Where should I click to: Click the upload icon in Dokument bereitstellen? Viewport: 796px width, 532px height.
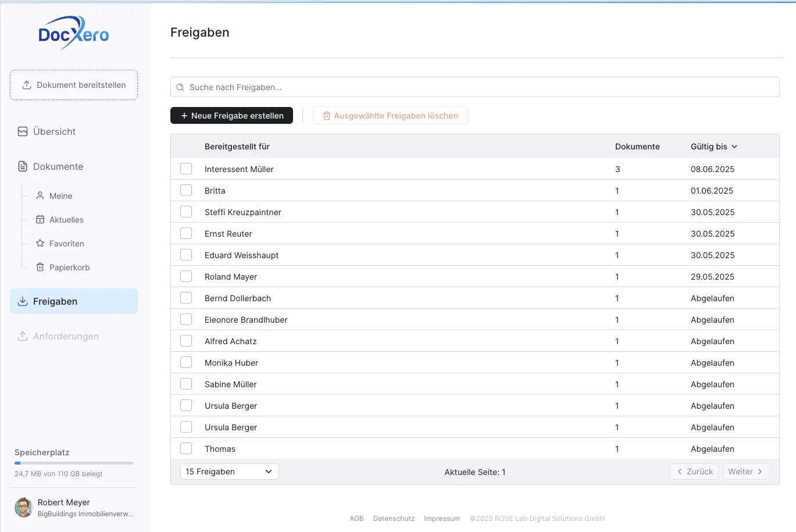27,85
